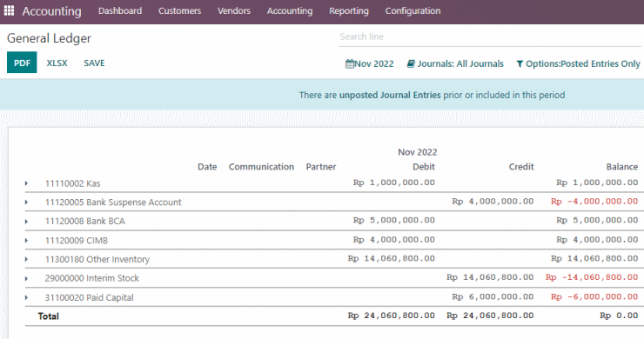Open the Customers menu
The width and height of the screenshot is (644, 339).
(179, 11)
